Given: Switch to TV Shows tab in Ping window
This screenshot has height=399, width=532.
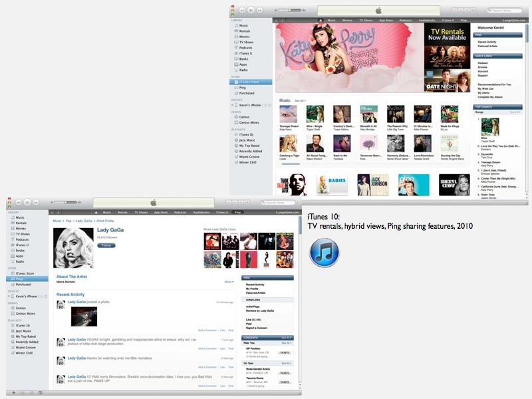Looking at the screenshot, I should [141, 212].
